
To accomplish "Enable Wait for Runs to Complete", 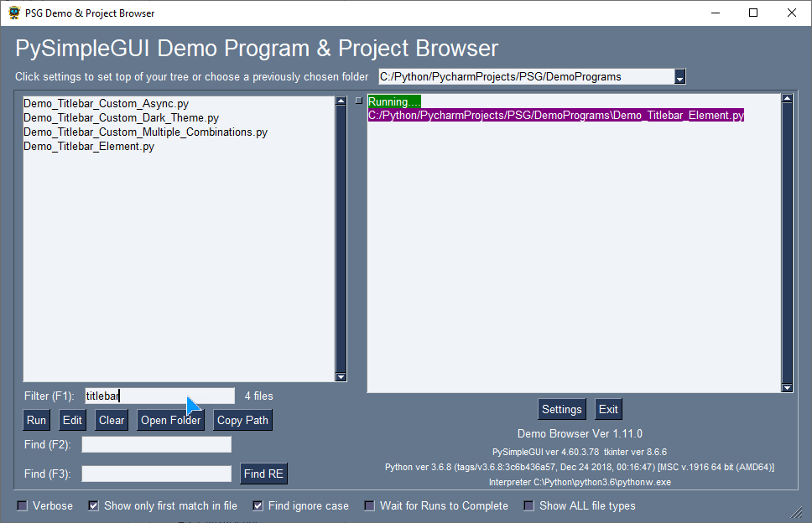I will [369, 505].
